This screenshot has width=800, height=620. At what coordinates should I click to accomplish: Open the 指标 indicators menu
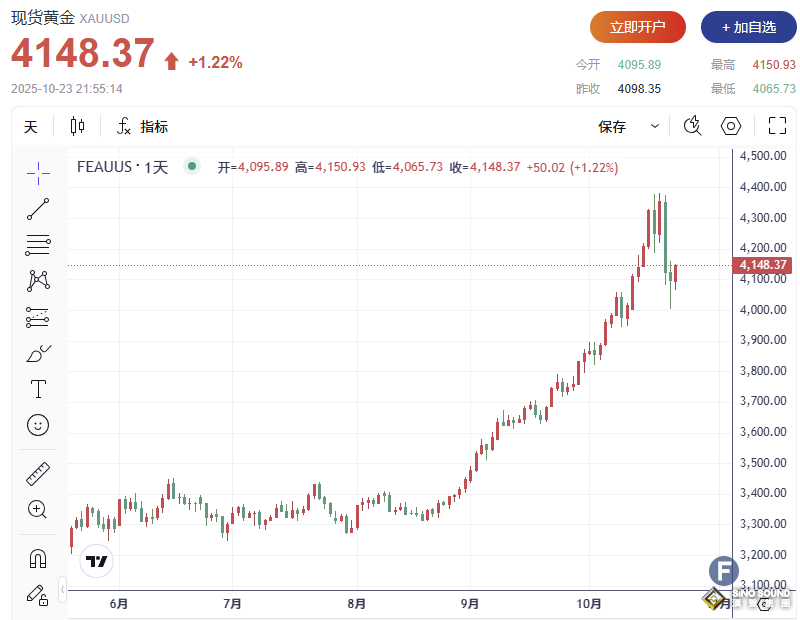click(142, 127)
